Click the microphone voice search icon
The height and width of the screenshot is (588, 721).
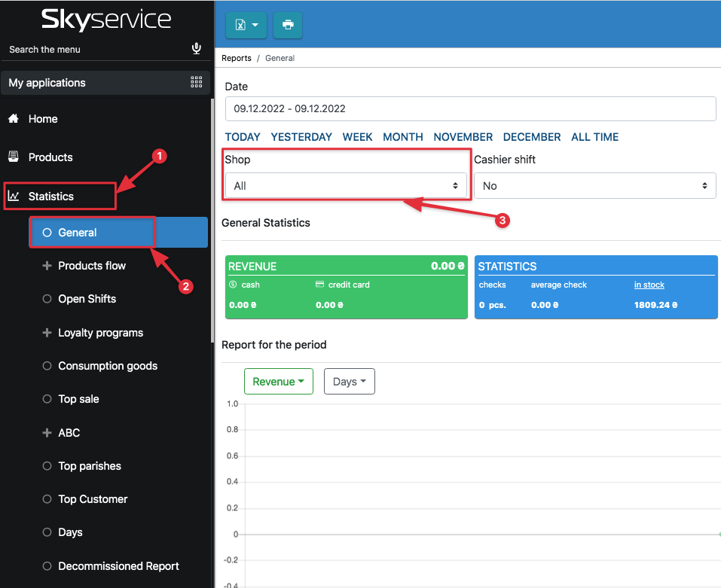tap(197, 49)
